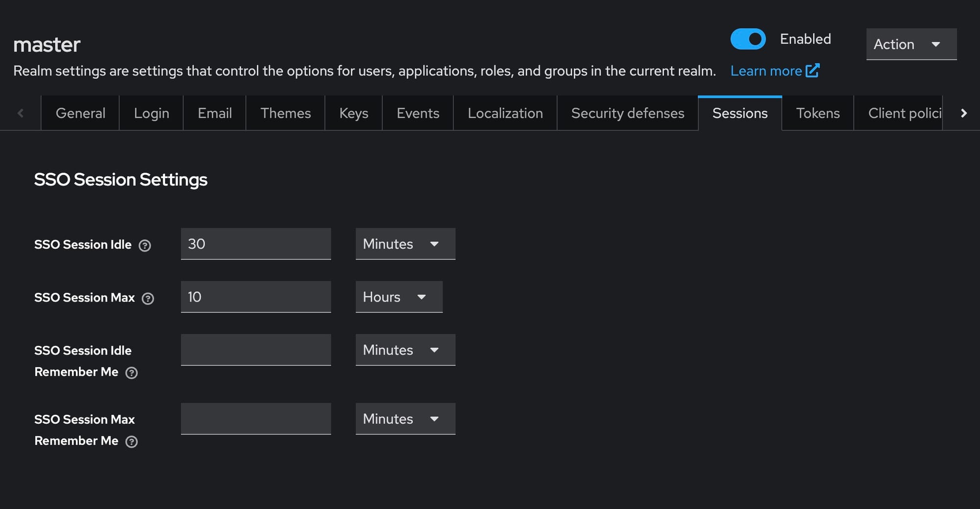Click the SSO Session Settings heading
The width and height of the screenshot is (980, 509).
point(121,179)
